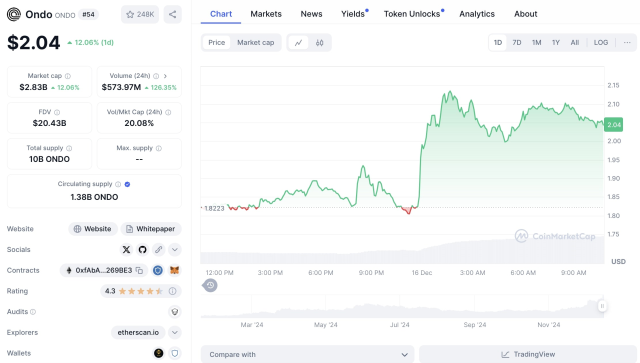Click the chart history clock icon
This screenshot has height=363, width=640.
[x=210, y=285]
